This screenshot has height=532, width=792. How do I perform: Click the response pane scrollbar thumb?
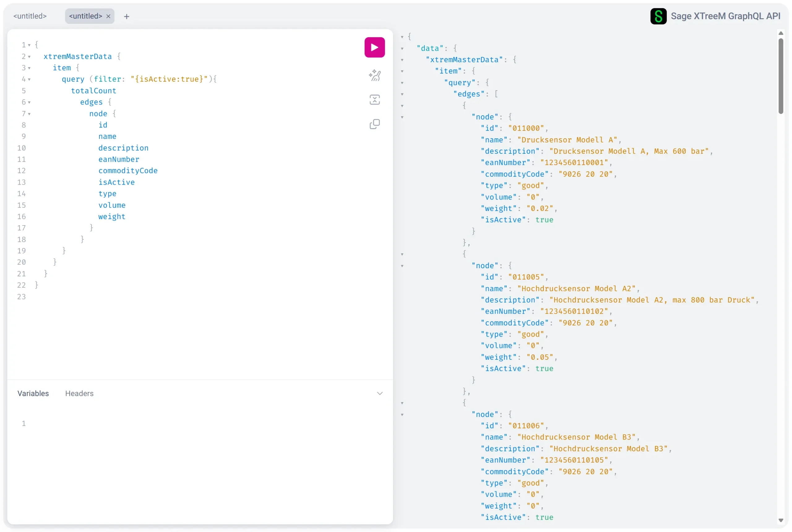[781, 76]
